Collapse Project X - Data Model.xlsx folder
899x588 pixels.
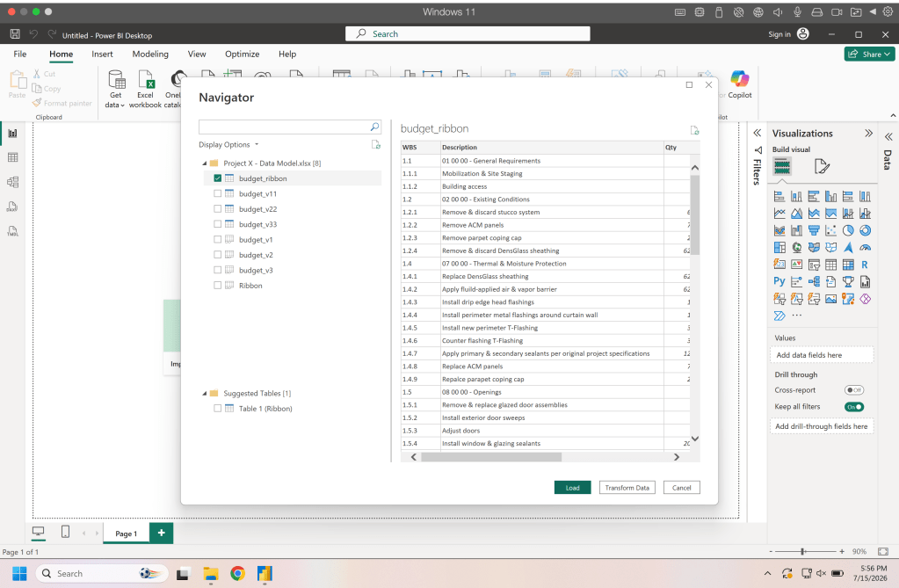point(204,163)
